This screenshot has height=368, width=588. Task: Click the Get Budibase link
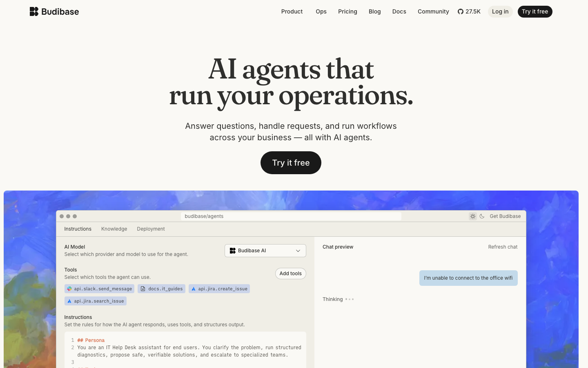tap(505, 216)
